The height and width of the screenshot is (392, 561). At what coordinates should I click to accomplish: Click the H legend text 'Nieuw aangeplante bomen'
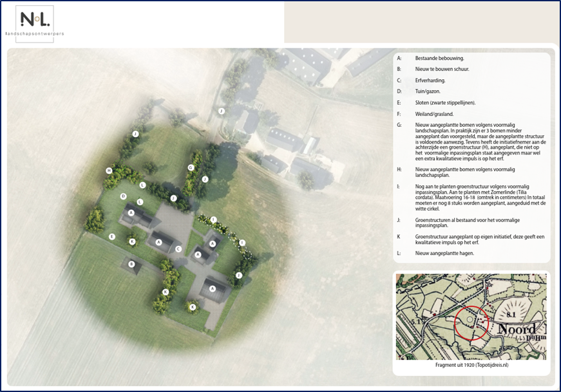465,172
